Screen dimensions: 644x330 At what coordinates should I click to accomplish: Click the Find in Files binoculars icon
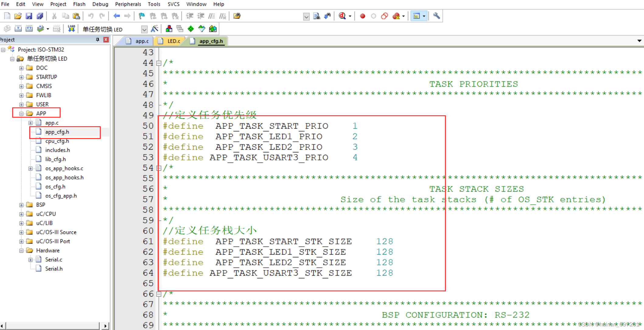(237, 16)
